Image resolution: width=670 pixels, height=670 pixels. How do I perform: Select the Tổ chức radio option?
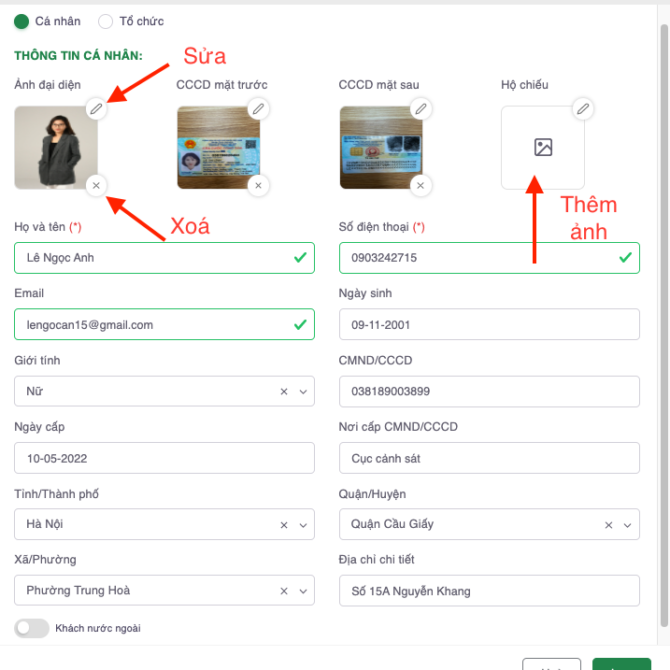106,21
